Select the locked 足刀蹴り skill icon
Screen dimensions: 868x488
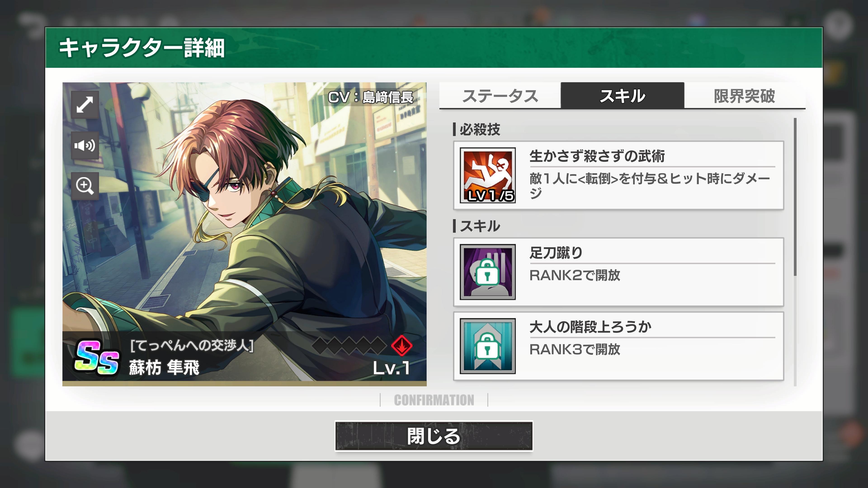pyautogui.click(x=488, y=272)
